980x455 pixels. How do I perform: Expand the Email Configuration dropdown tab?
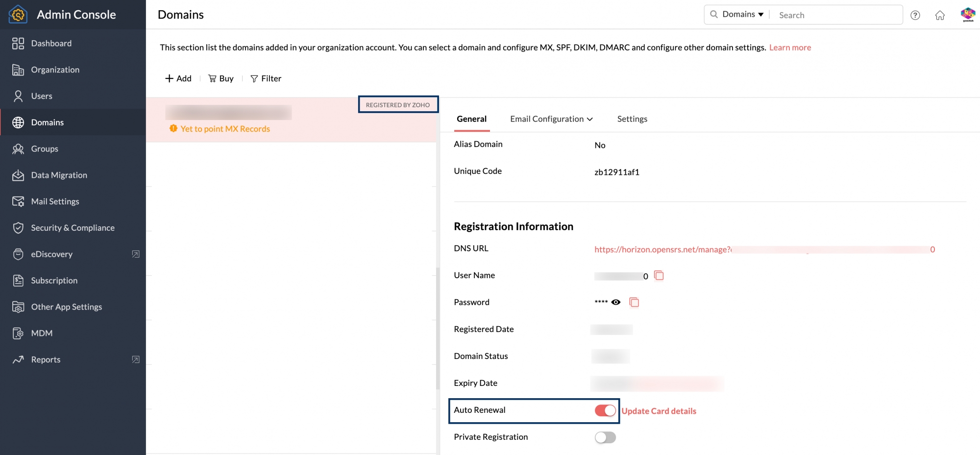click(551, 119)
